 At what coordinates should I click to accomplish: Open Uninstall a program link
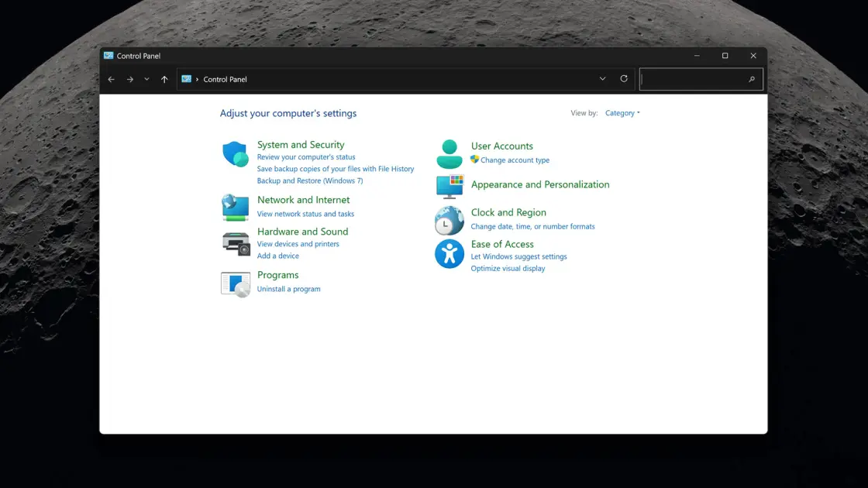(x=288, y=289)
